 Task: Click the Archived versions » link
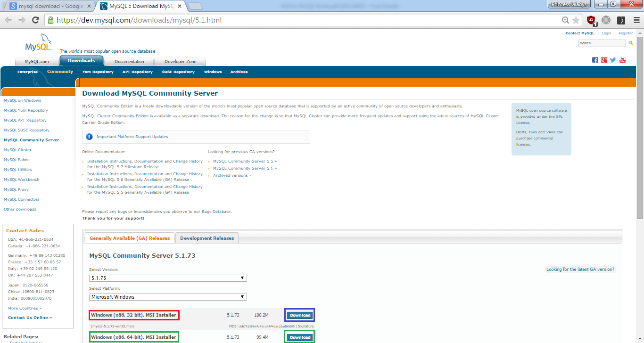pyautogui.click(x=232, y=175)
